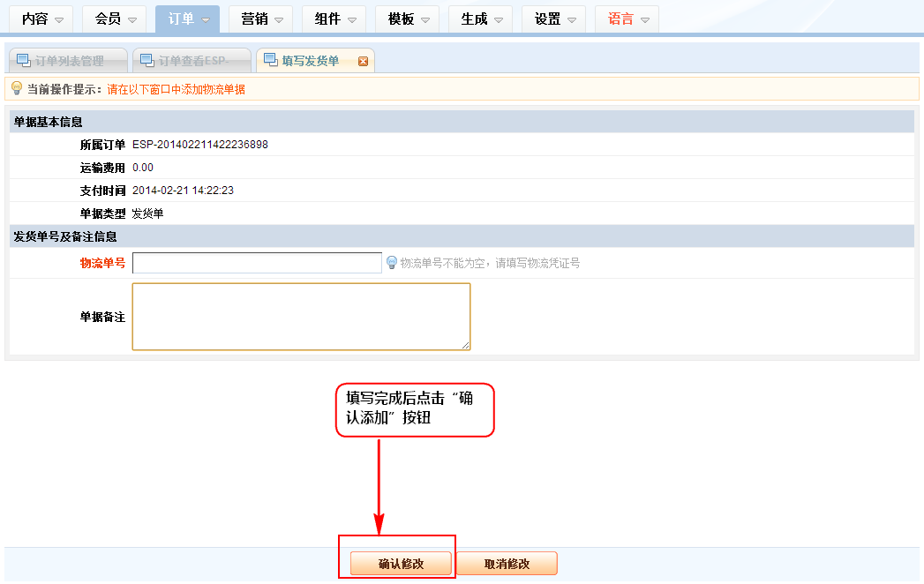This screenshot has width=924, height=584.
Task: Click inside the 单据备注 text area
Action: [x=301, y=316]
